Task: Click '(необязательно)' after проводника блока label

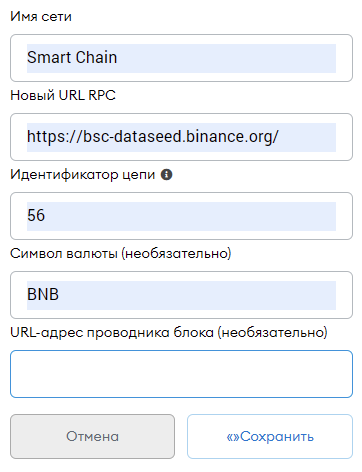Action: (x=273, y=333)
